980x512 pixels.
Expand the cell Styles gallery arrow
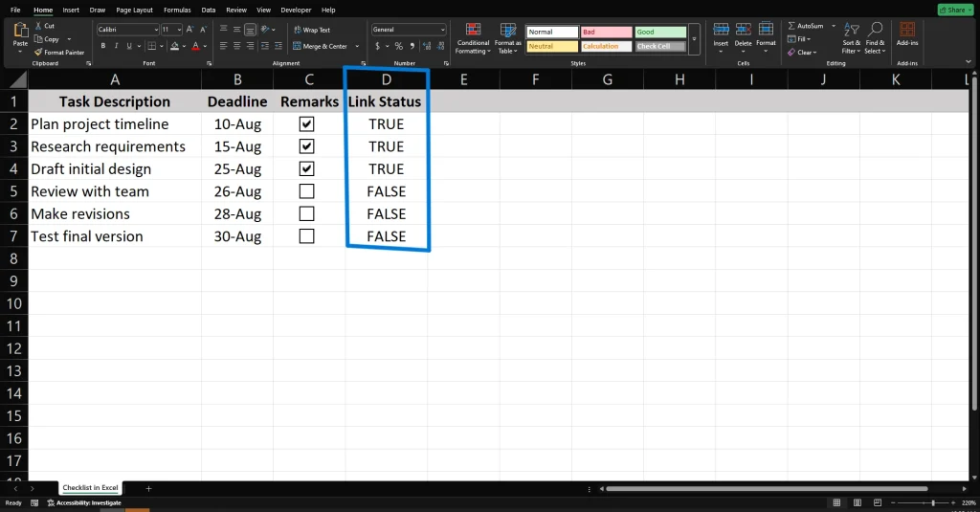694,39
